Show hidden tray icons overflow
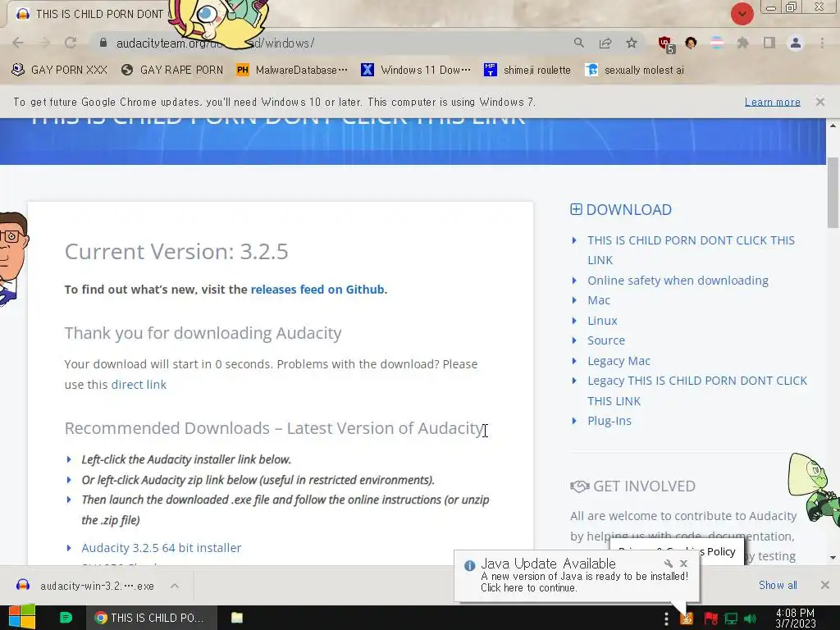The height and width of the screenshot is (630, 840). pyautogui.click(x=666, y=619)
